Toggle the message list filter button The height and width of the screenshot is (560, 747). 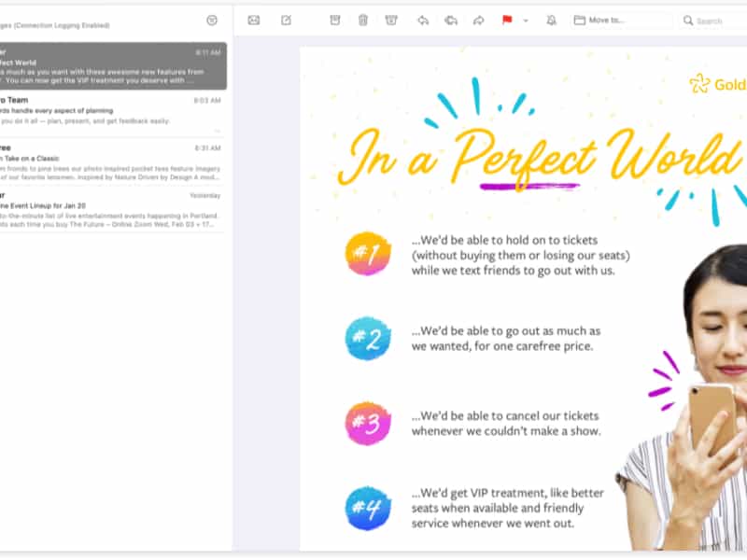pyautogui.click(x=212, y=20)
